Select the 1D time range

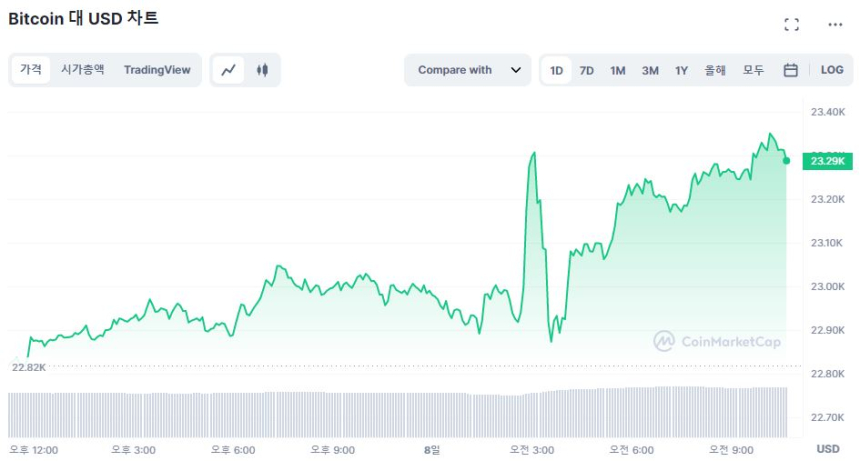556,70
